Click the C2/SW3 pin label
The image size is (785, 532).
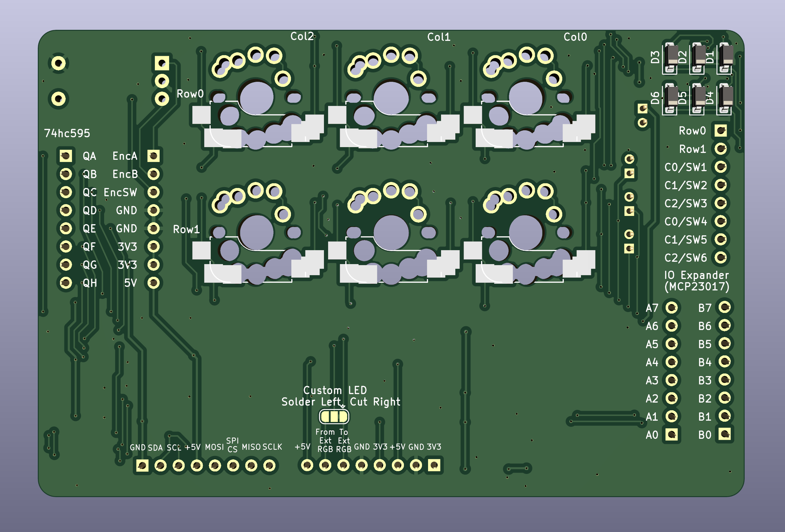click(x=686, y=204)
